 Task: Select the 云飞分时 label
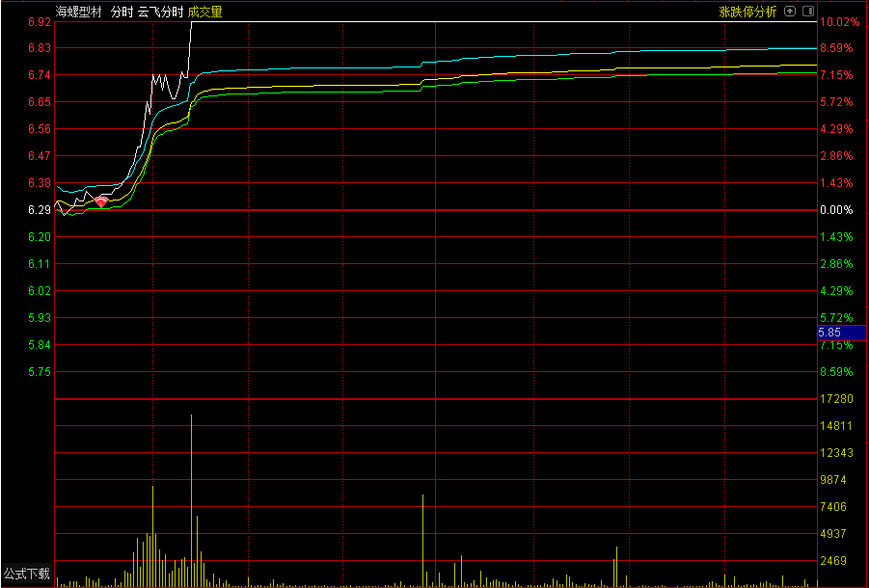point(160,12)
